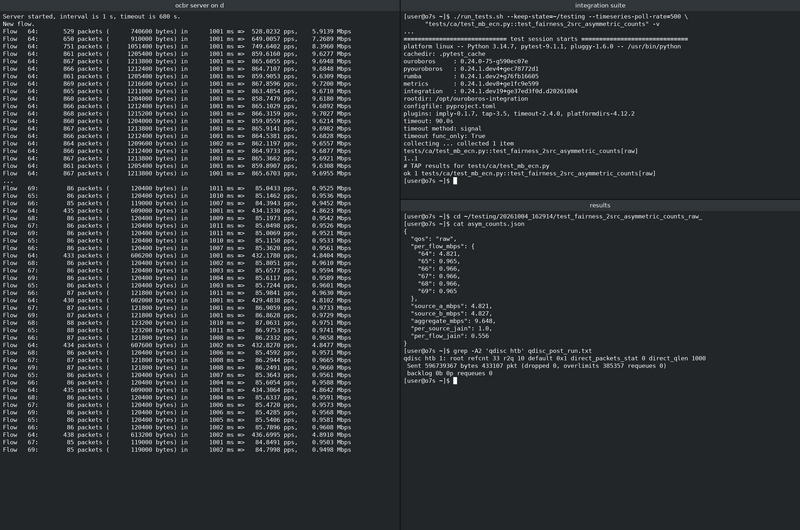
Task: Click the row with 865.6703 pps
Action: click(177, 173)
